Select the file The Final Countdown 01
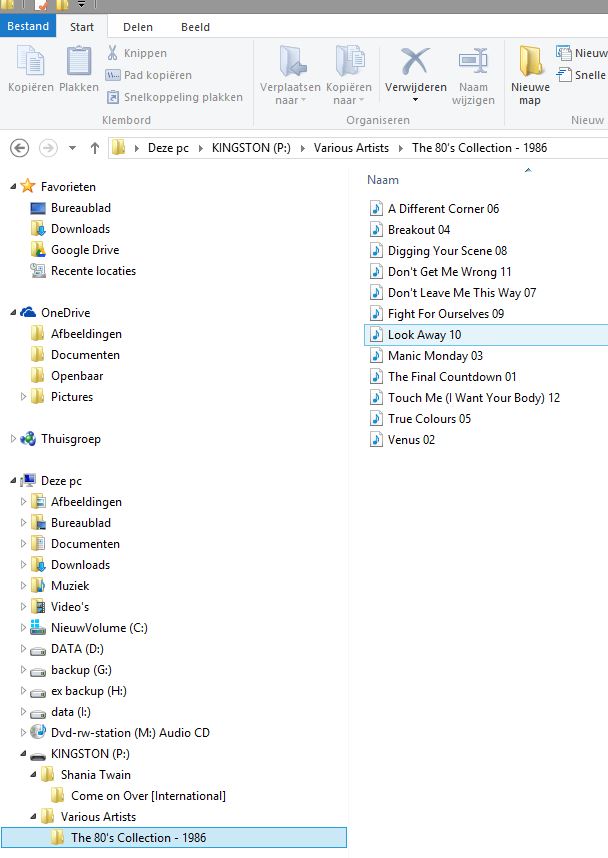 tap(451, 377)
